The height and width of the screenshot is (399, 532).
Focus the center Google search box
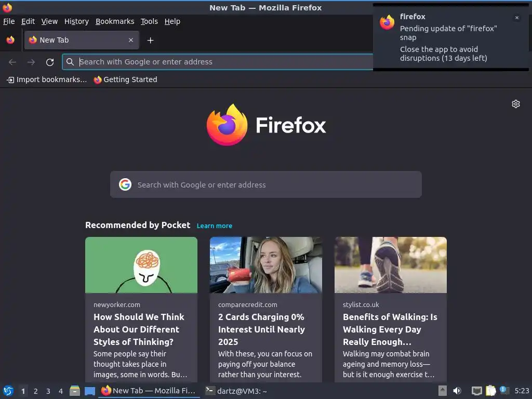coord(265,184)
